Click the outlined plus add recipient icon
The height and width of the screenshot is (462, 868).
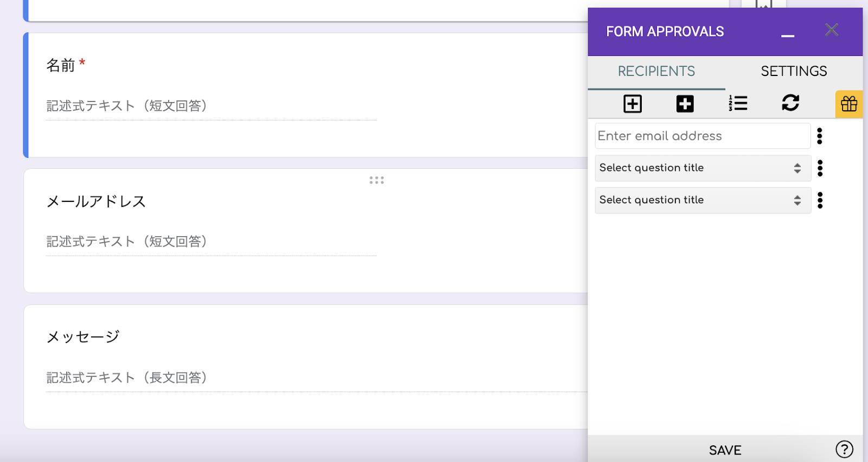coord(633,104)
